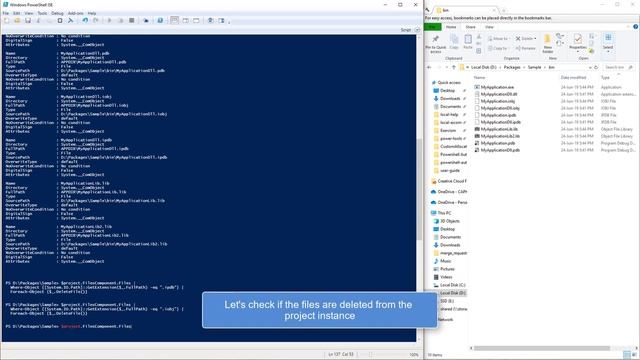Click the Explorer horizontal scrollbar
The image size is (640, 360).
coord(542,348)
